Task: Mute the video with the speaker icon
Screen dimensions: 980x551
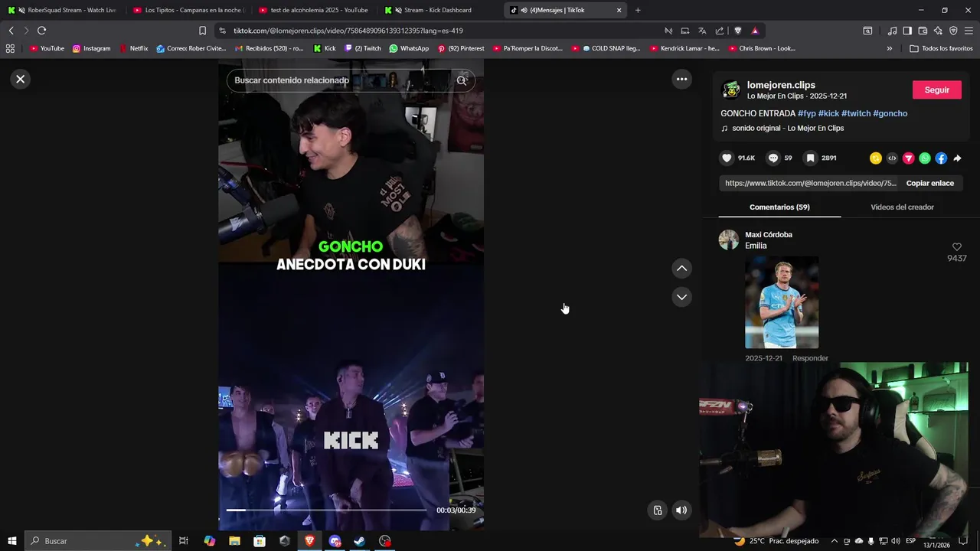Action: point(681,510)
